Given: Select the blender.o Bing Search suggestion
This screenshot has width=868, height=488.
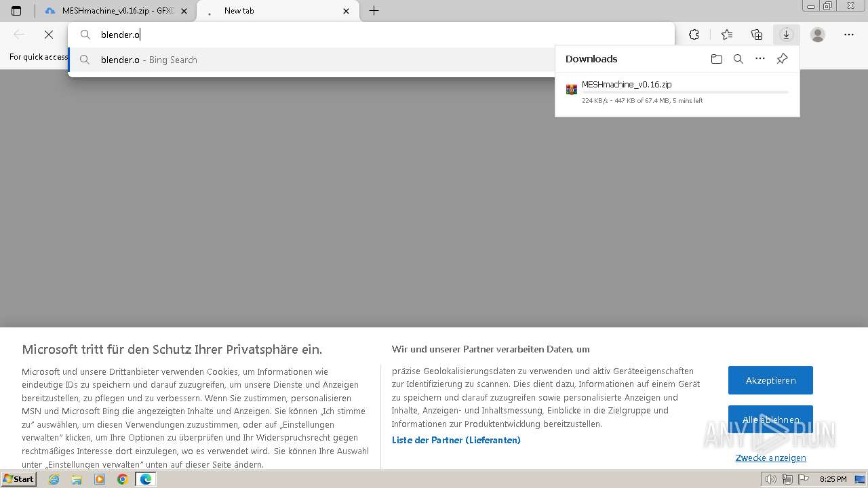Looking at the screenshot, I should [312, 60].
